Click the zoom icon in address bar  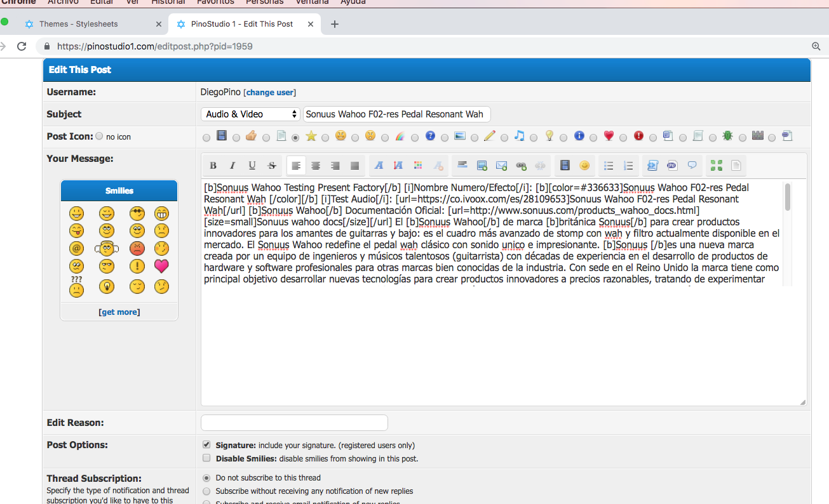(816, 46)
